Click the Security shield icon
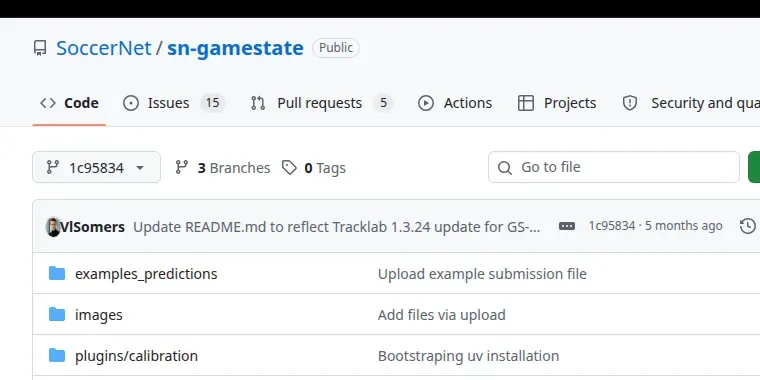Viewport: 760px width, 380px height. pyautogui.click(x=630, y=103)
